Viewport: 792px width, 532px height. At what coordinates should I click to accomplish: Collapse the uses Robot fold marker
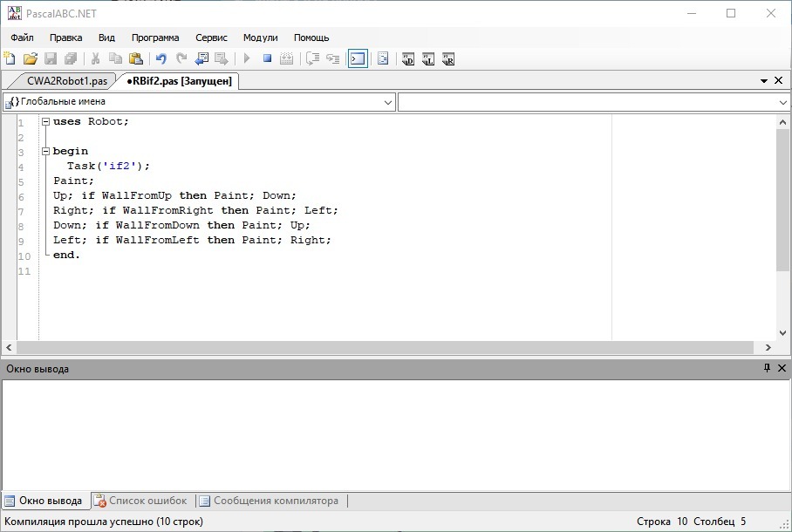(45, 121)
